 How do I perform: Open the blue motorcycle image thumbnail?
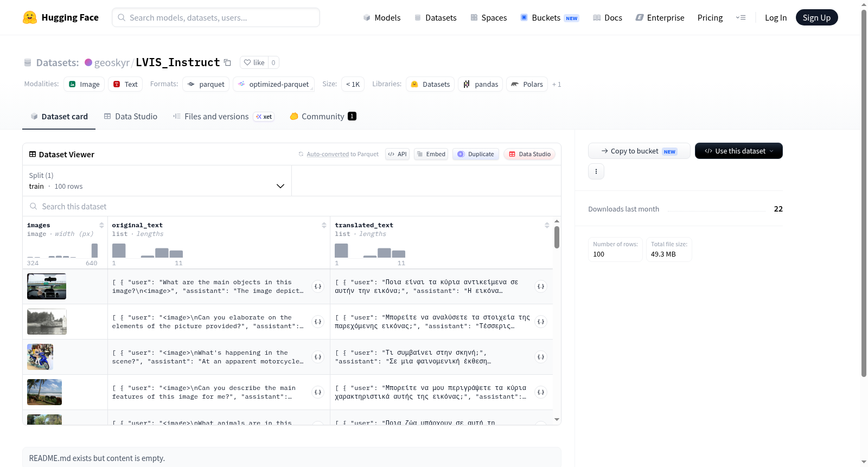40,357
